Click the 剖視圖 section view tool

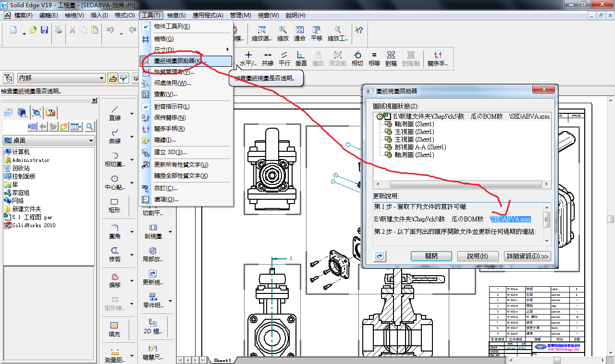point(153,231)
